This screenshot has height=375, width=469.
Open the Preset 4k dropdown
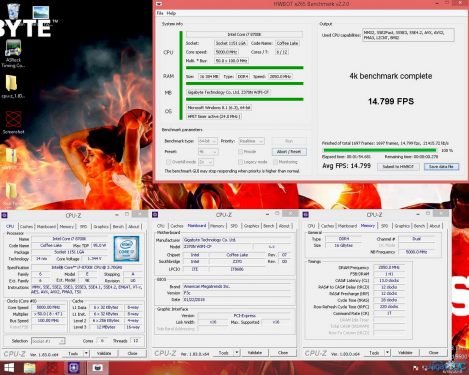coord(208,152)
